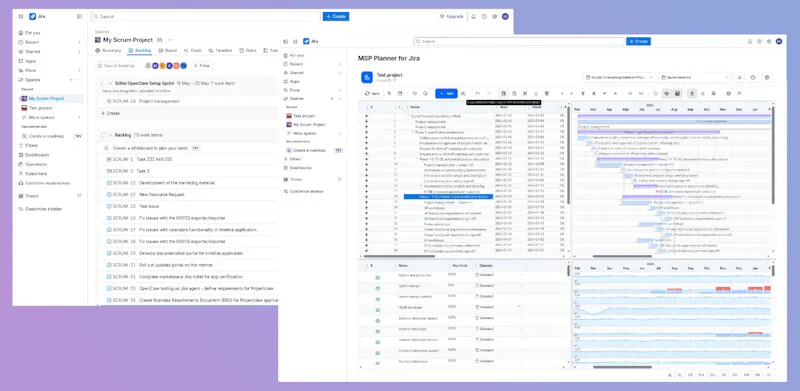Open Summary tab in My Scrum Project

[x=108, y=51]
